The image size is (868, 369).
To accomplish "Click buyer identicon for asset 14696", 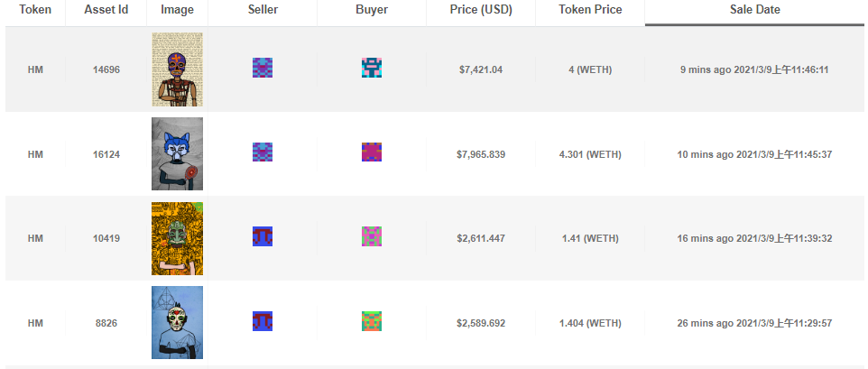I will 372,68.
